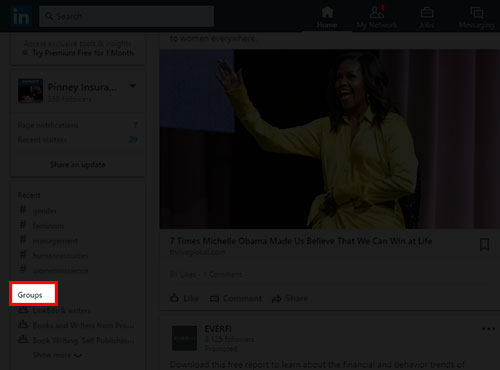Open the Jobs tab
The height and width of the screenshot is (370, 500).
coord(427,17)
